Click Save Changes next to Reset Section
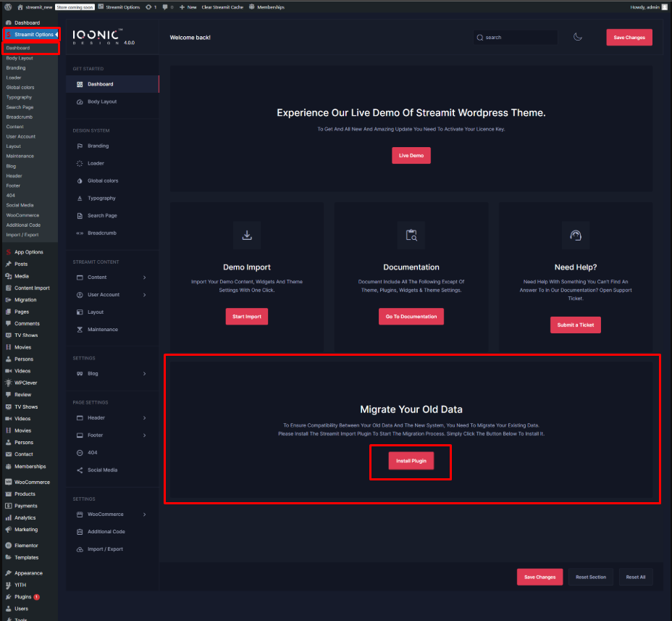Screen dimensions: 672x621 (x=539, y=578)
